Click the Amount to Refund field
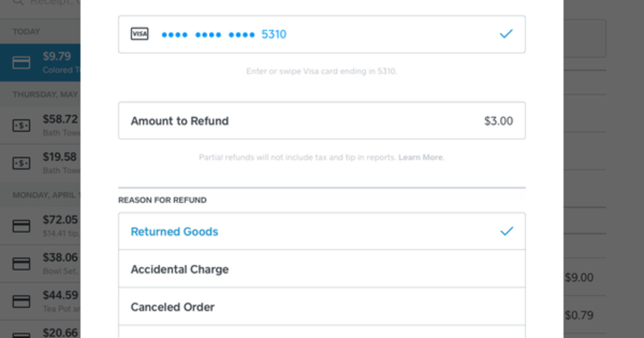This screenshot has height=338, width=644. pos(321,120)
